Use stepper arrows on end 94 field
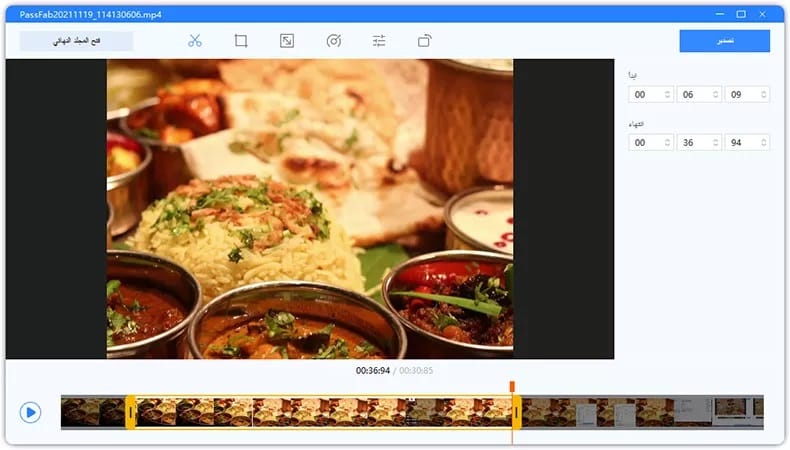This screenshot has height=450, width=790. click(x=764, y=143)
